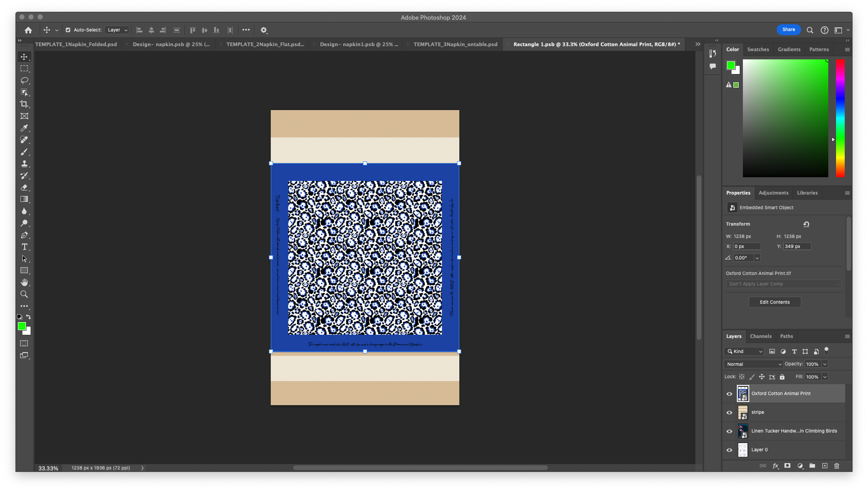
Task: Open the Swatches panel tab
Action: (x=758, y=49)
